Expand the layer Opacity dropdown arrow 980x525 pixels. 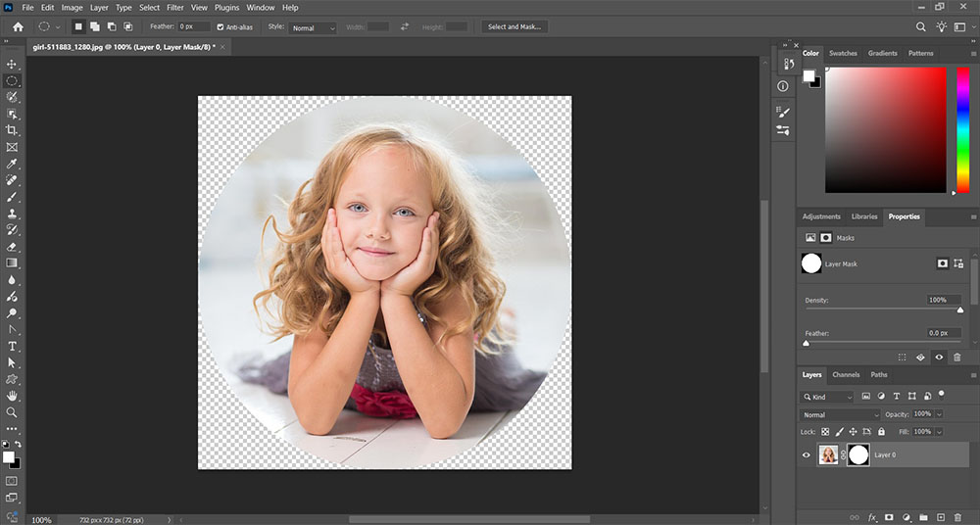coord(939,414)
